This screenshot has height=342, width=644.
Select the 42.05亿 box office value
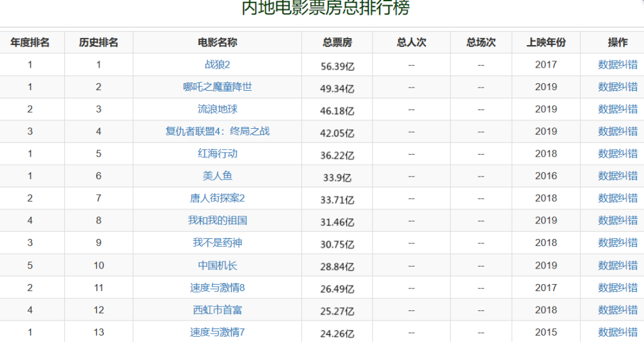[x=337, y=133]
